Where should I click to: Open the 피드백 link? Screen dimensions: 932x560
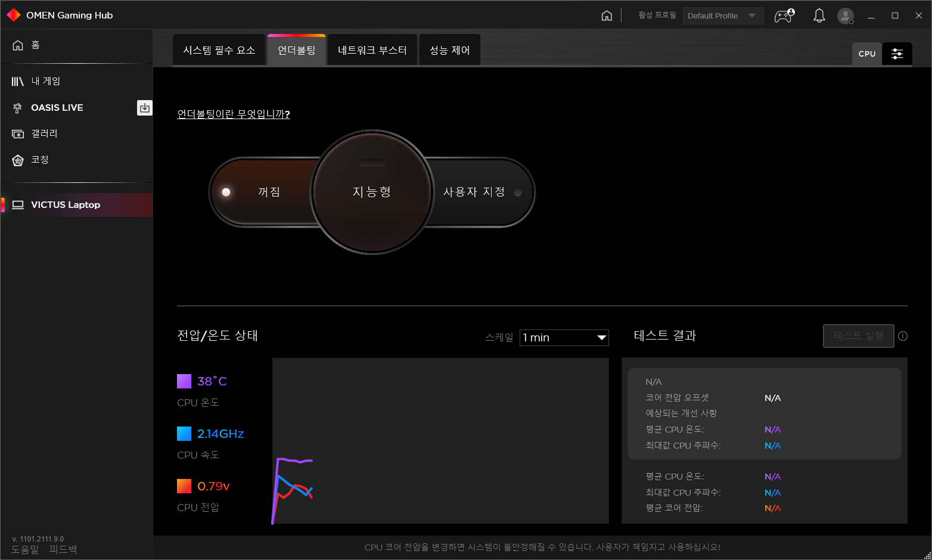(x=63, y=550)
